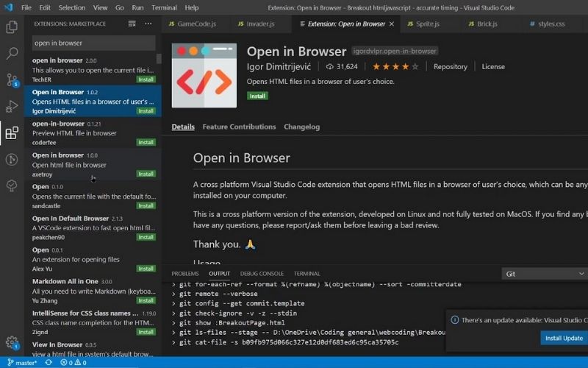
Task: Click the VS Code logo in title bar
Action: (x=8, y=7)
